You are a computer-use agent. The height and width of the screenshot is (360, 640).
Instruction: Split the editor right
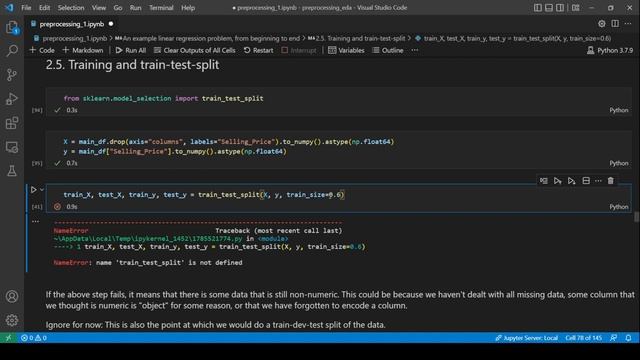tap(615, 24)
